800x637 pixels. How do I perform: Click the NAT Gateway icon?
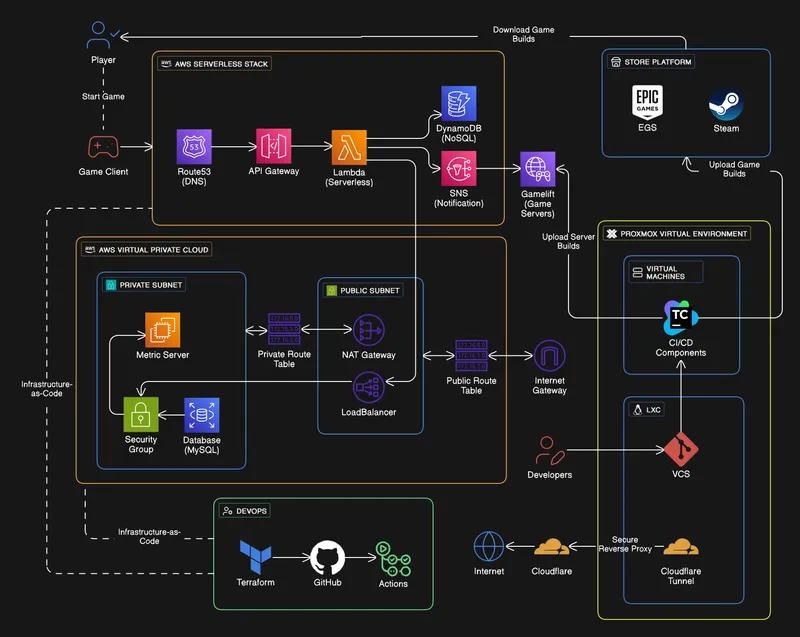point(369,330)
